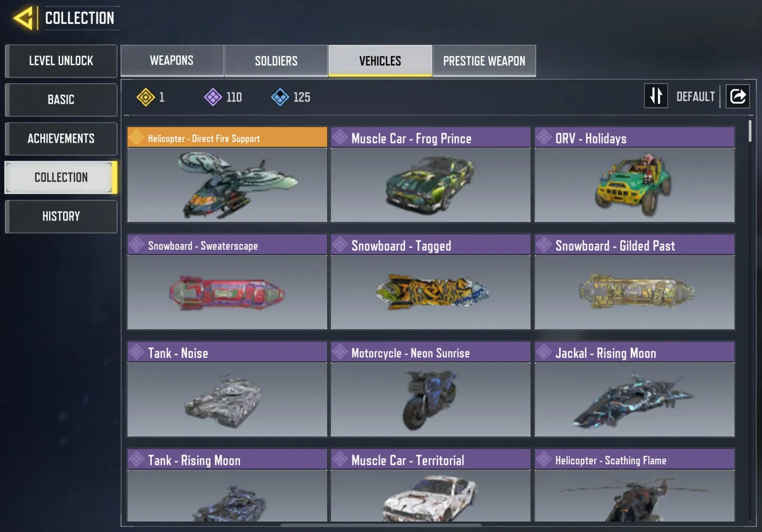Select the Jackal Rising Moon thumbnail
The image size is (762, 532).
(x=634, y=399)
